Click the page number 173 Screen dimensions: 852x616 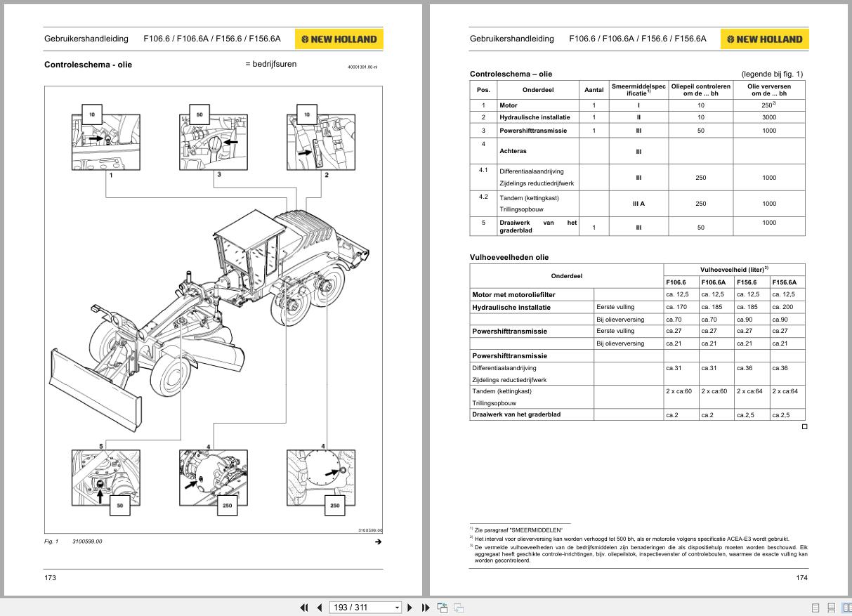(x=50, y=578)
